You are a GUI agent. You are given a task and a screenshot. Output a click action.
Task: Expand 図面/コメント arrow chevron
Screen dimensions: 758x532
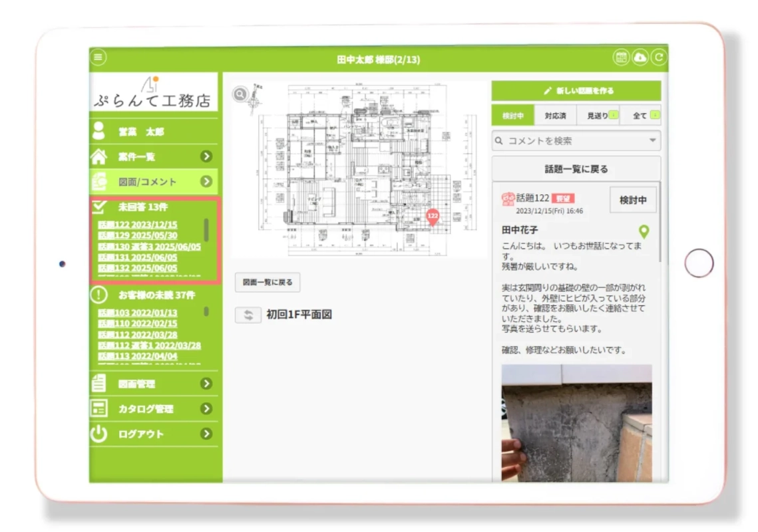tap(206, 182)
